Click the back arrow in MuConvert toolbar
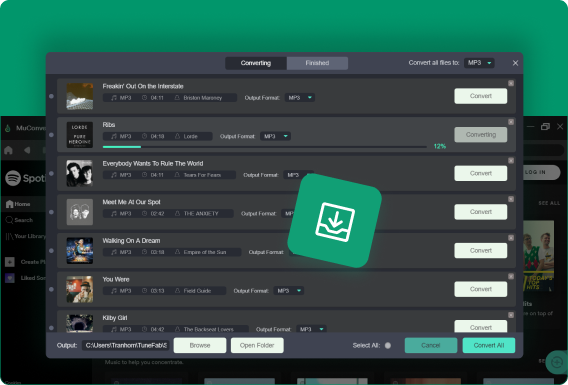 [27, 150]
